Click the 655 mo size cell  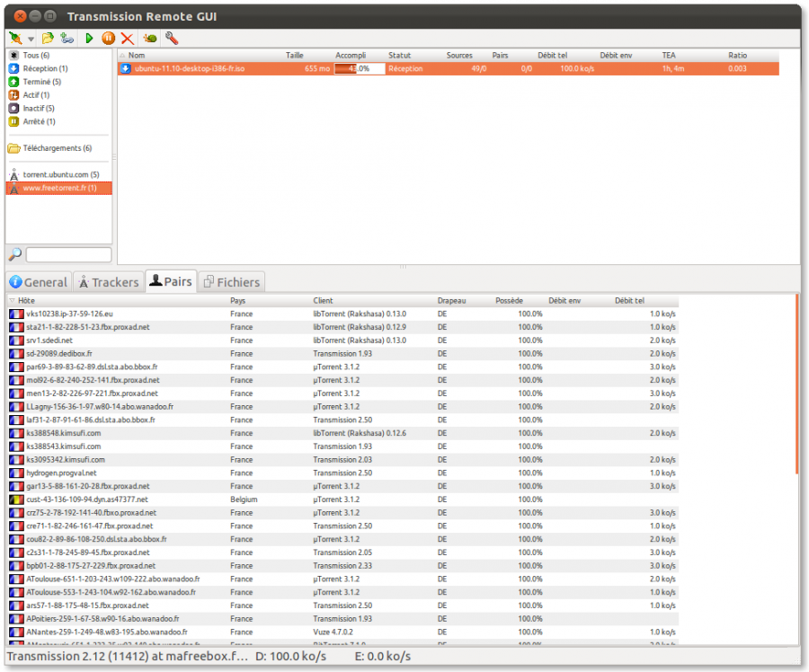tap(316, 68)
